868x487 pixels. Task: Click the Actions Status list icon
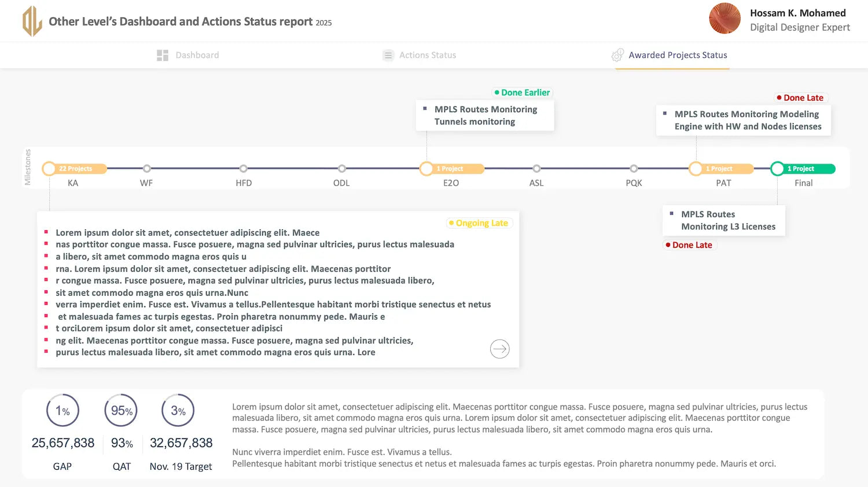click(x=388, y=56)
